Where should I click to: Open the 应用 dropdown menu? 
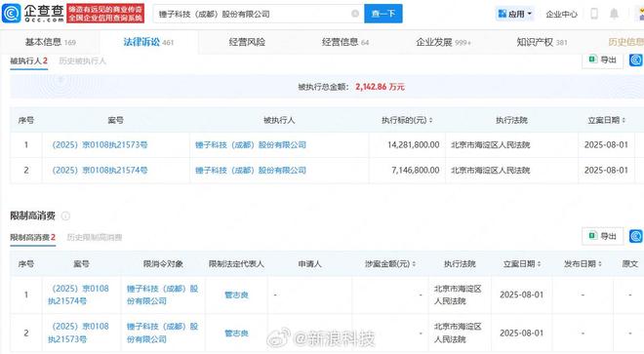tap(514, 14)
